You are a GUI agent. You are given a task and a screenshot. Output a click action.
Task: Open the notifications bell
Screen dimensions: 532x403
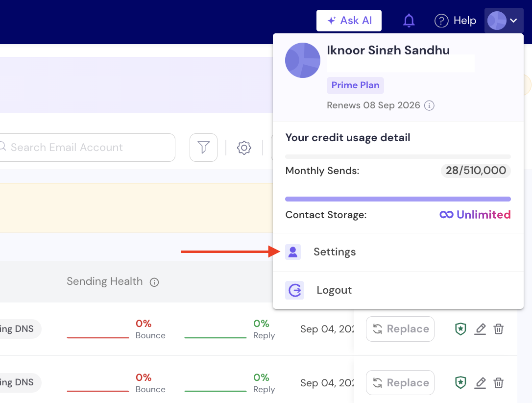(409, 21)
